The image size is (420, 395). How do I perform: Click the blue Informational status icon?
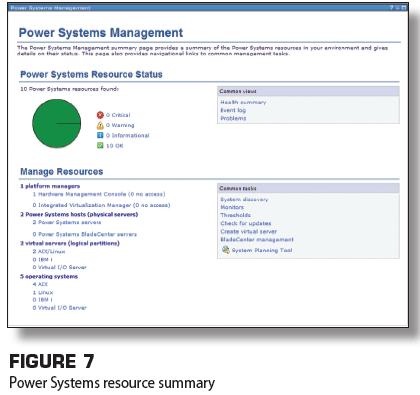pos(100,135)
